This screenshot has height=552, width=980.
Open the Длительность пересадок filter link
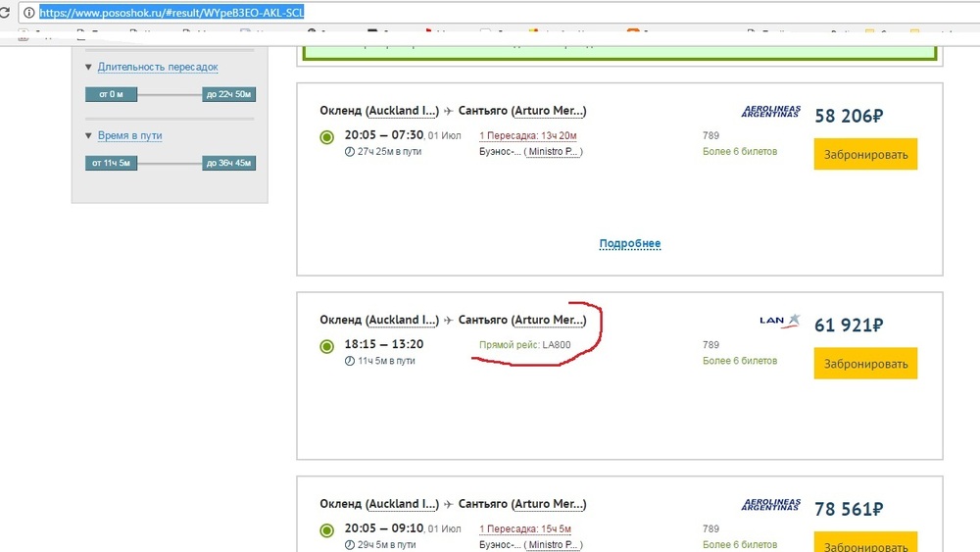pos(158,67)
